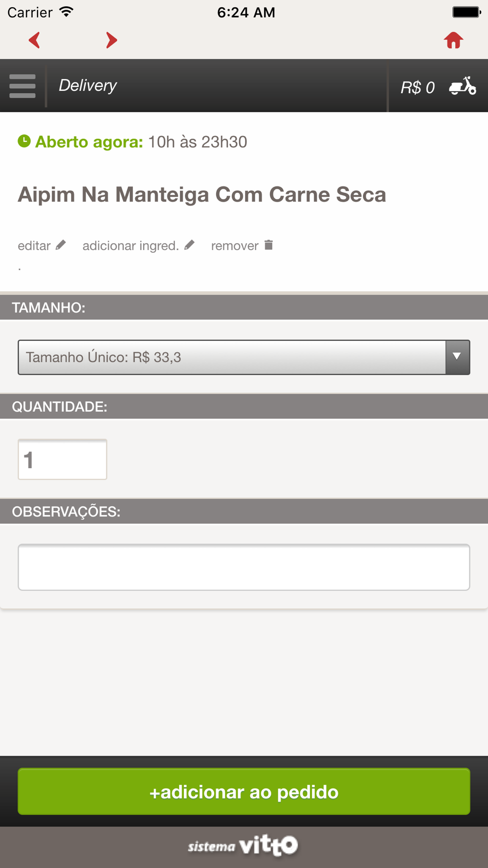This screenshot has width=488, height=868.
Task: Click the editar link
Action: (34, 246)
